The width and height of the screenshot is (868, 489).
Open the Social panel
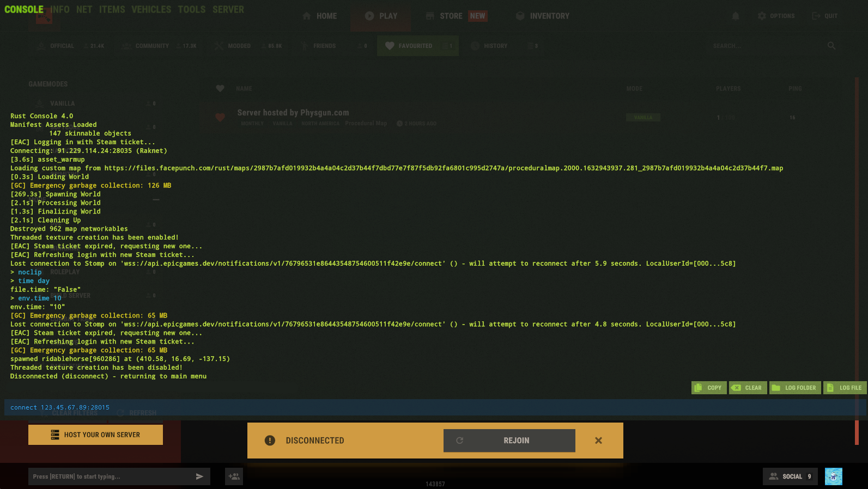coord(790,476)
